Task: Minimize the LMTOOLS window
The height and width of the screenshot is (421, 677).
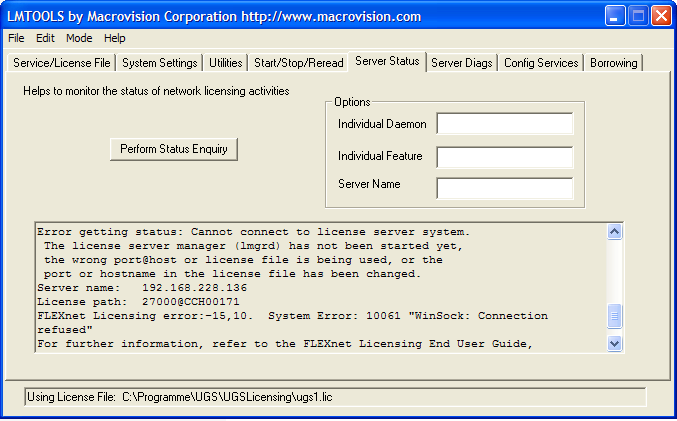Action: pyautogui.click(x=615, y=16)
